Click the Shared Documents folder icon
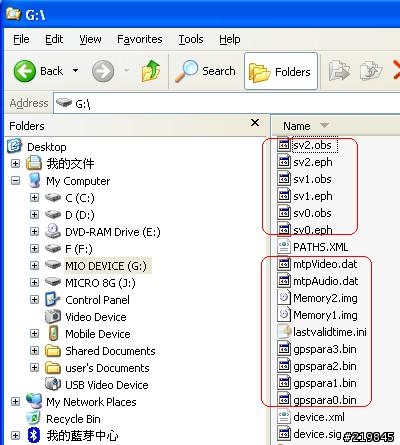 [53, 351]
